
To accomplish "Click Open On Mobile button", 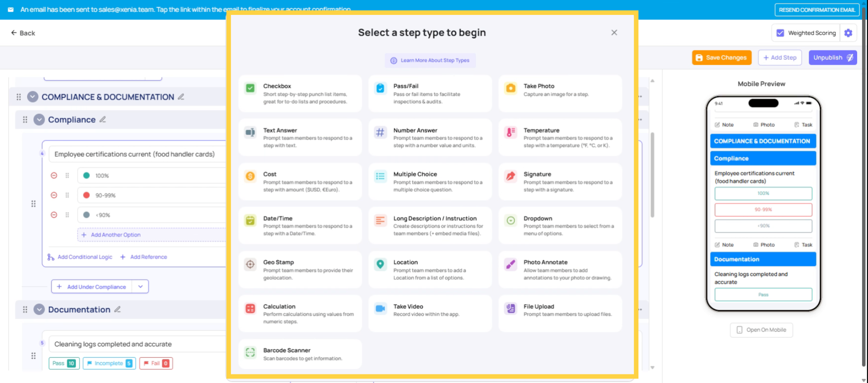I will [761, 330].
